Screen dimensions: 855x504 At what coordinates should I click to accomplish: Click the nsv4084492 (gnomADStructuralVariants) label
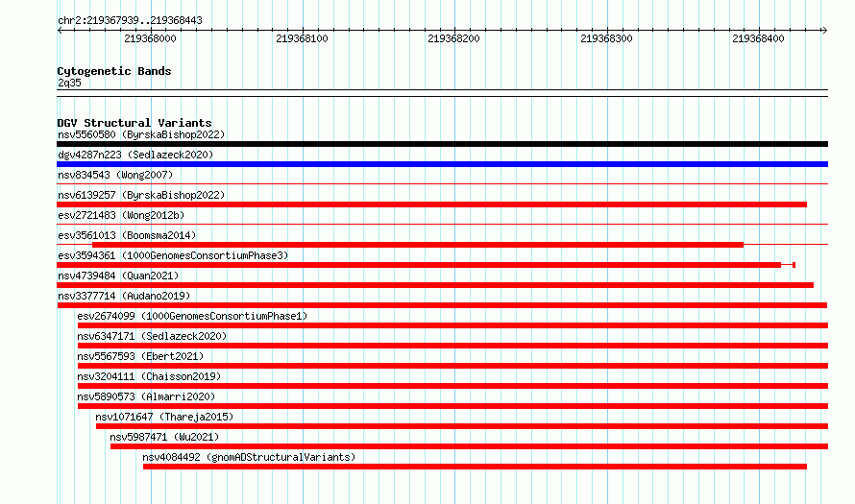tap(249, 457)
